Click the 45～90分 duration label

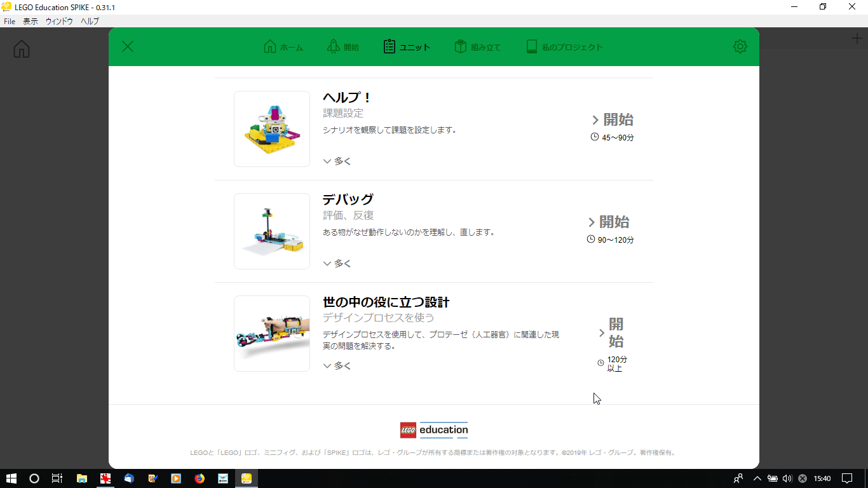(613, 137)
